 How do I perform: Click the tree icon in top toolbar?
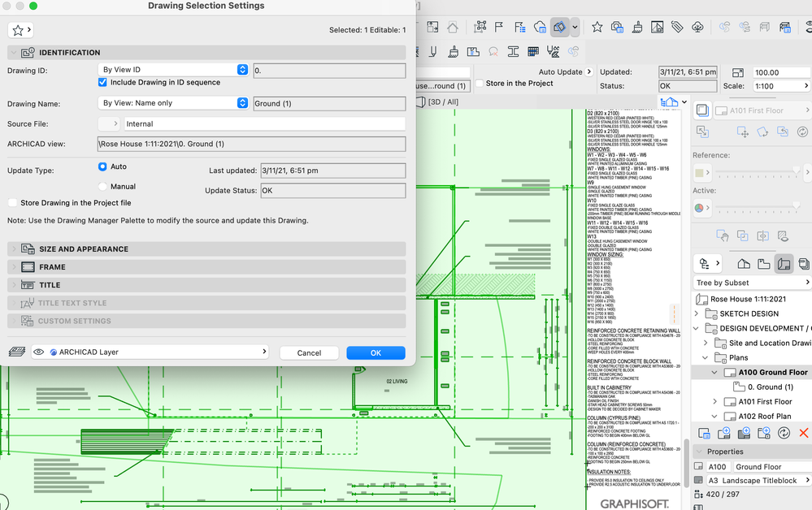pos(698,27)
